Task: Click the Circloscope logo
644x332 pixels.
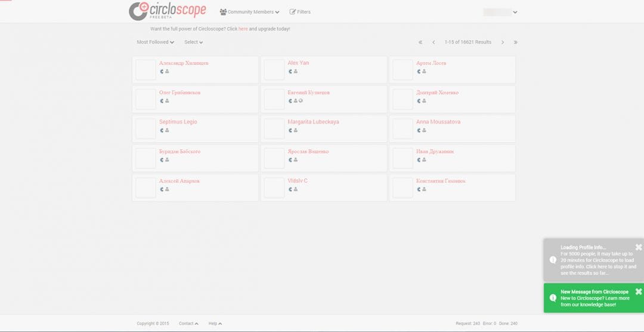Action: coord(168,11)
